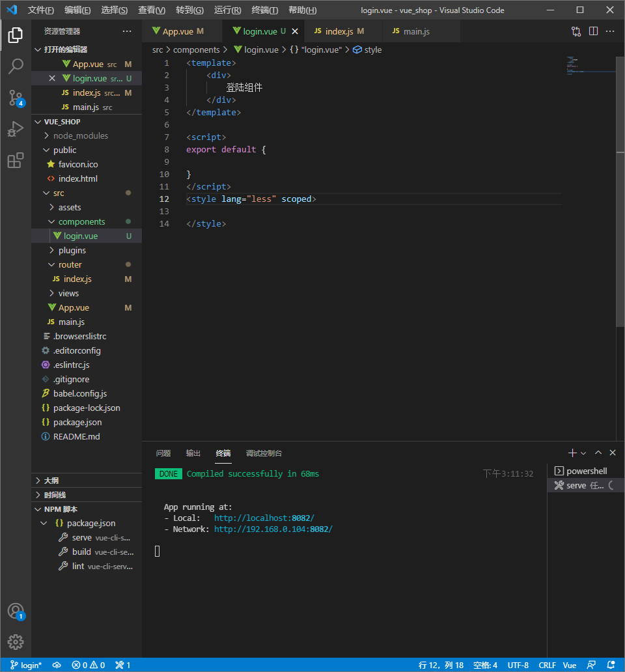Switch to the 调试控制台 panel tab
625x672 pixels.
pyautogui.click(x=264, y=453)
